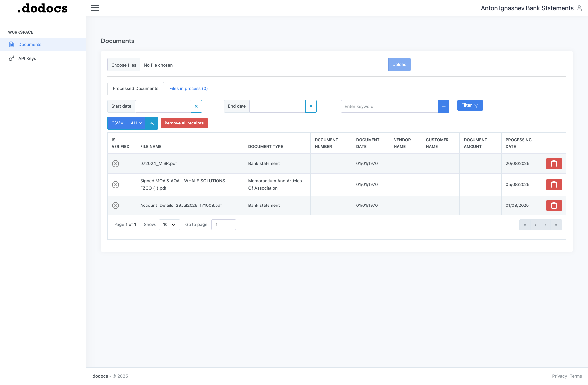Delete the 072024_MISR.pdf row via trash icon
Screen dimensions: 588x385
554,163
